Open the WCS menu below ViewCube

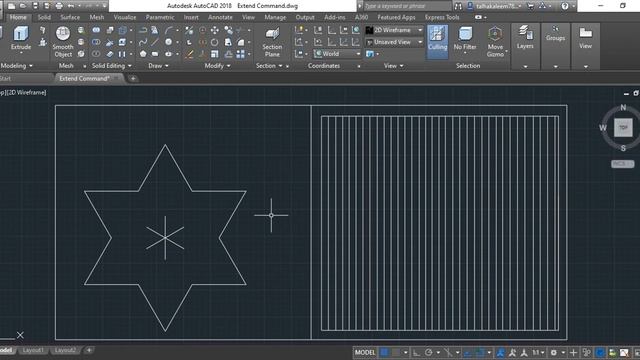(622, 164)
